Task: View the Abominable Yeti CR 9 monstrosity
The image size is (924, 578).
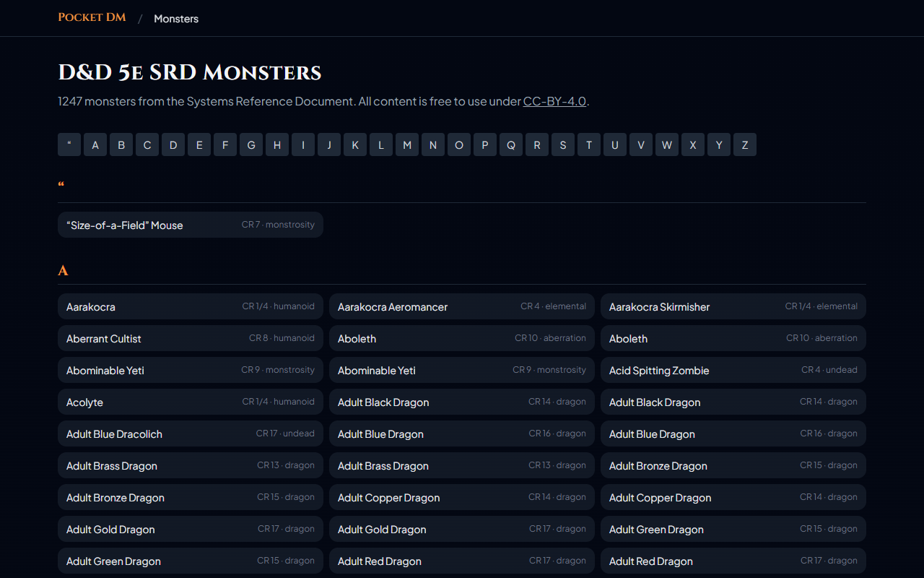Action: [x=190, y=370]
